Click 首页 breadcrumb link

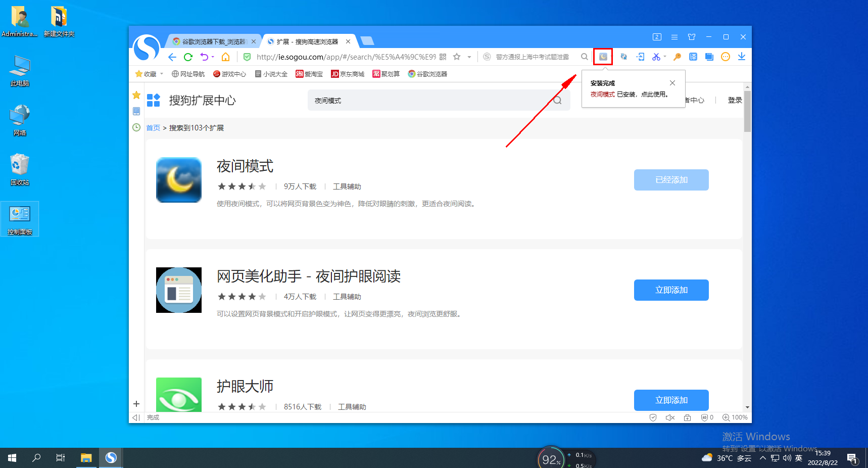[153, 128]
